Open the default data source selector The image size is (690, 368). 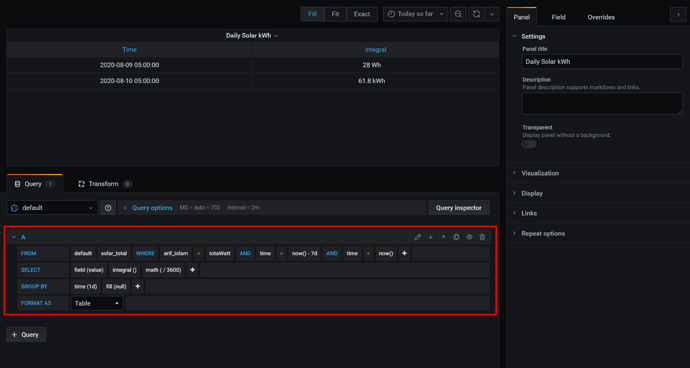tap(52, 207)
